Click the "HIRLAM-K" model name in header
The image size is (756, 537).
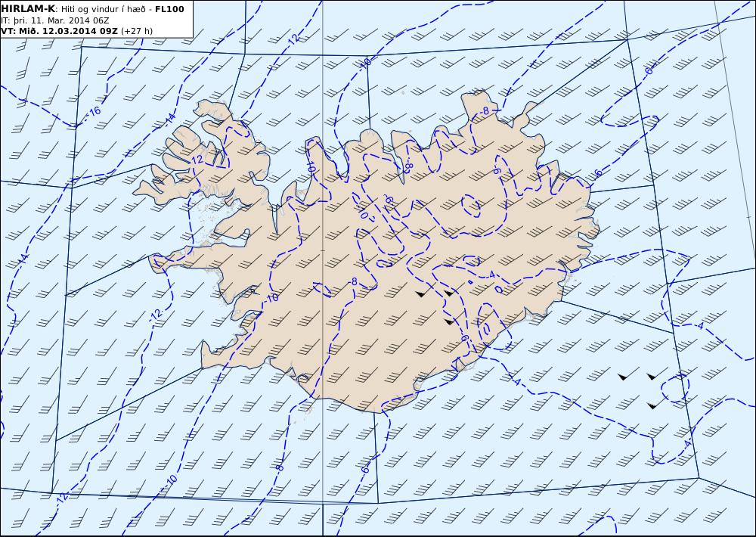(x=28, y=9)
